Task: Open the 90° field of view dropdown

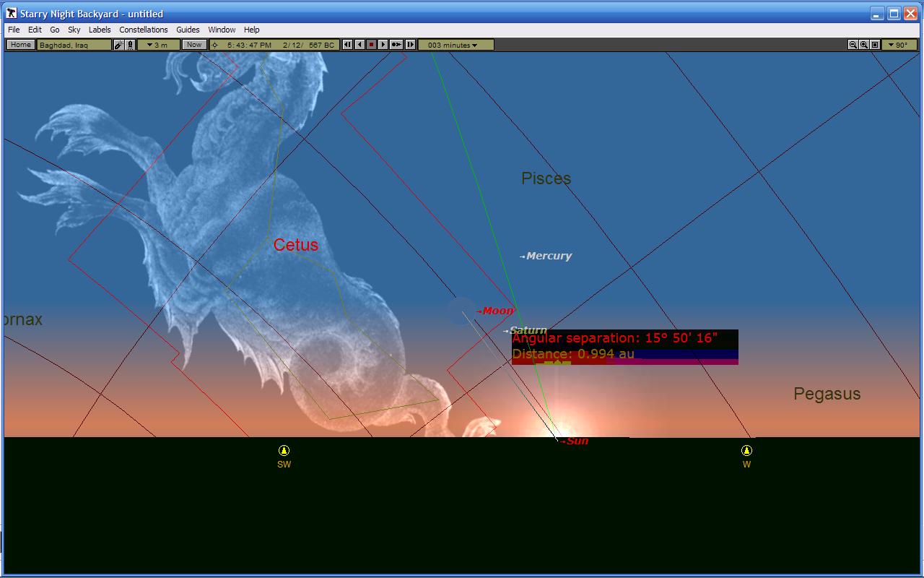Action: pyautogui.click(x=900, y=45)
